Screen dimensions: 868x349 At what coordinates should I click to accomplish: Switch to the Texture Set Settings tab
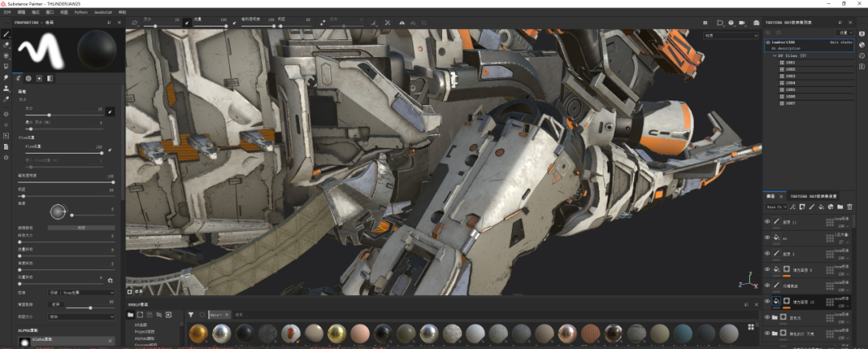812,195
